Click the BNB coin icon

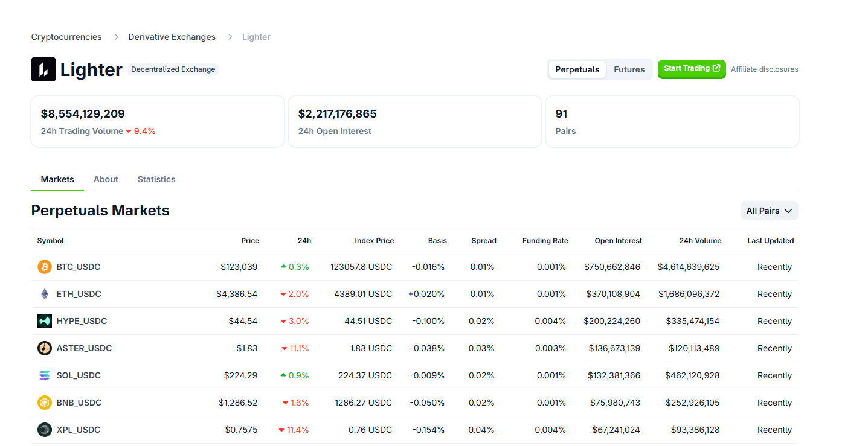pos(44,403)
